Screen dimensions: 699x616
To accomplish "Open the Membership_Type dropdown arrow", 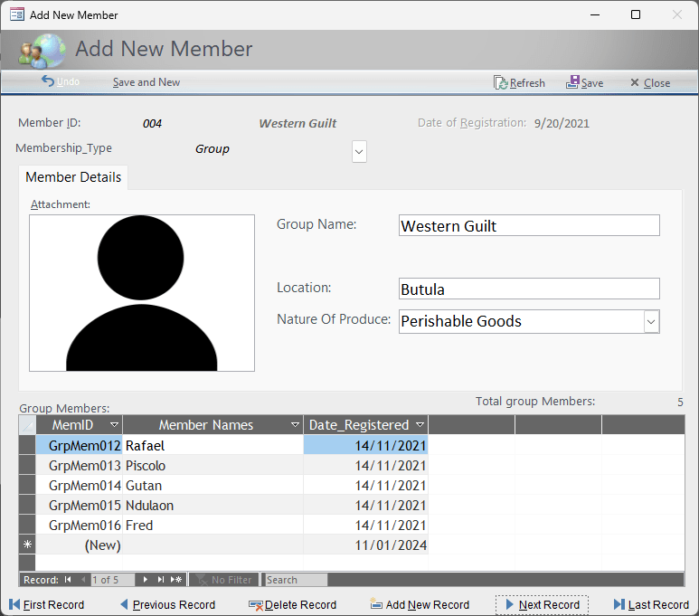I will coord(359,152).
